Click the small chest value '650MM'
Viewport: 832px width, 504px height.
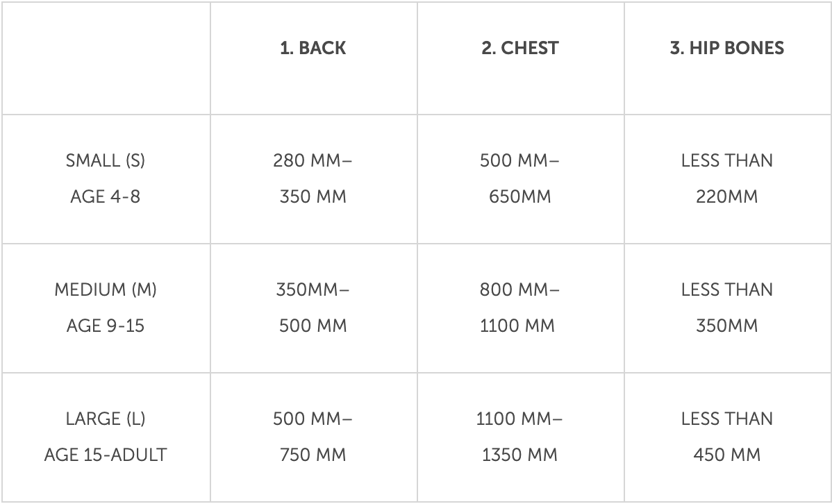tap(520, 196)
